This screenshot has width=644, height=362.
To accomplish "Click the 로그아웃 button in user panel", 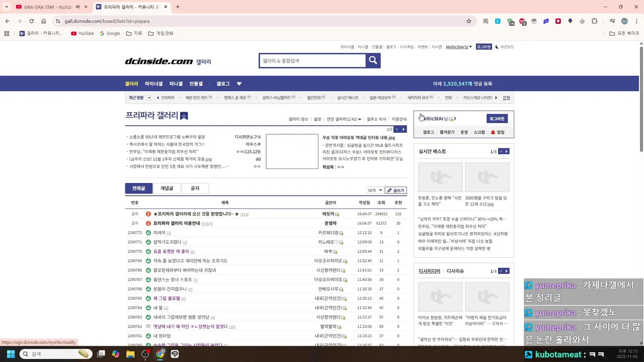I will tap(497, 119).
